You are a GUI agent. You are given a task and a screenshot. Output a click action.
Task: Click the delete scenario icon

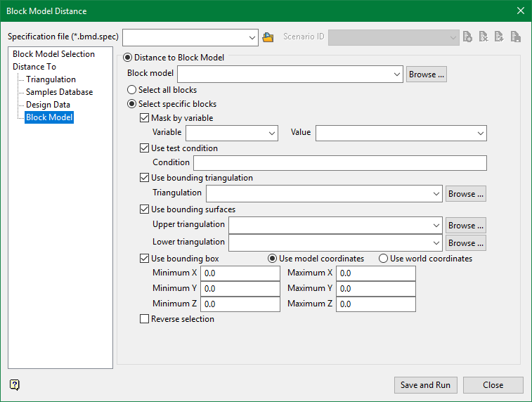tap(484, 37)
